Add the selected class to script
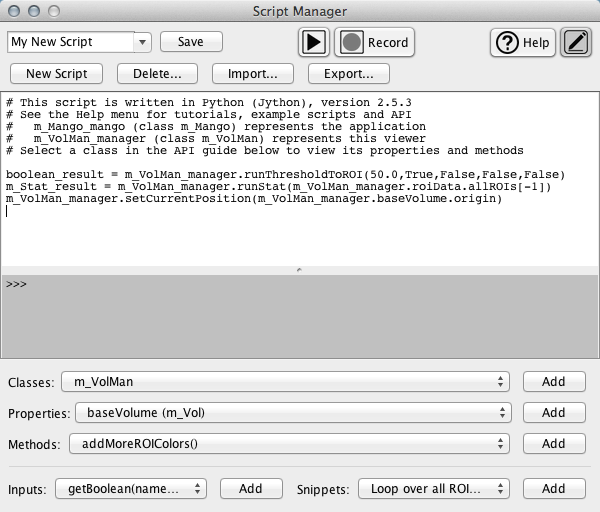The height and width of the screenshot is (512, 600). pos(554,381)
